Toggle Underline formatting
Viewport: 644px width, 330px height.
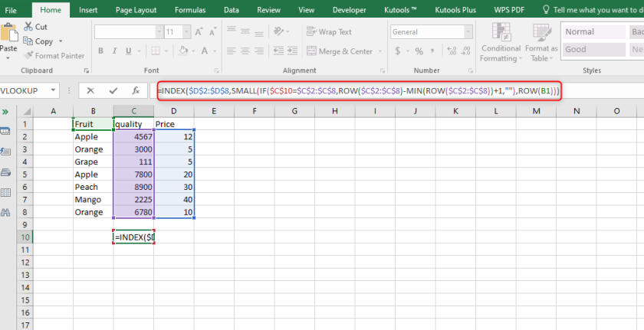coord(129,51)
